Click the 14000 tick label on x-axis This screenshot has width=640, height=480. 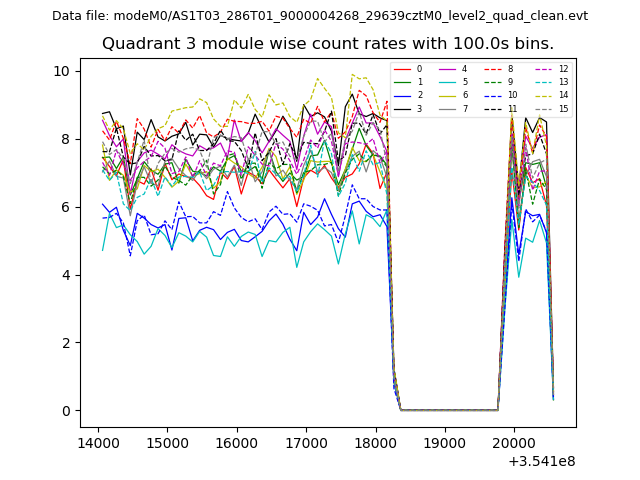(x=97, y=442)
